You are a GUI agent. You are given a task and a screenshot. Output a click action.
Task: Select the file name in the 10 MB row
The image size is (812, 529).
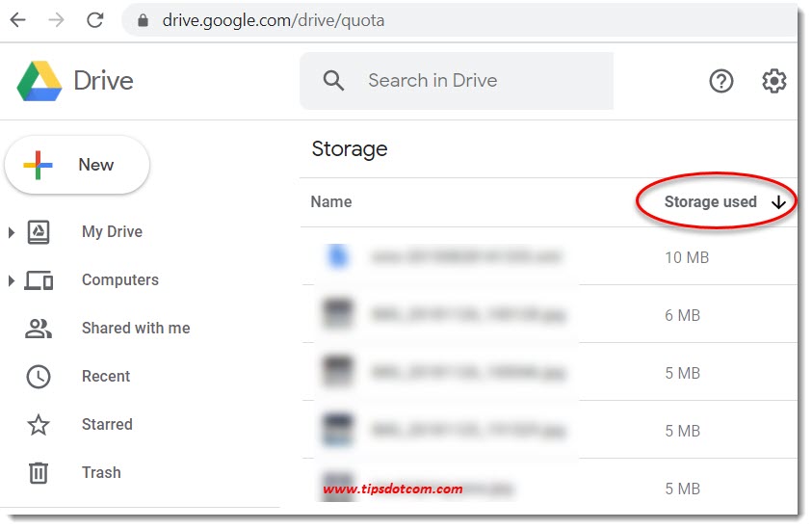tap(466, 257)
